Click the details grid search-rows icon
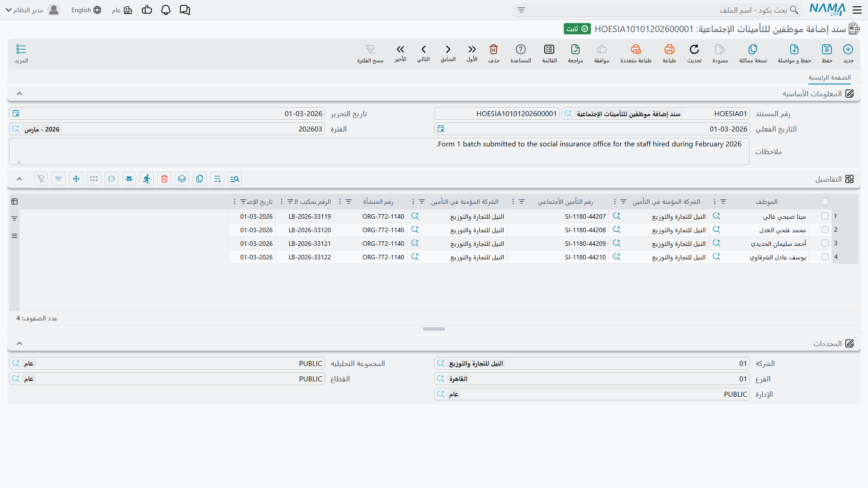The height and width of the screenshot is (488, 868). point(235,179)
